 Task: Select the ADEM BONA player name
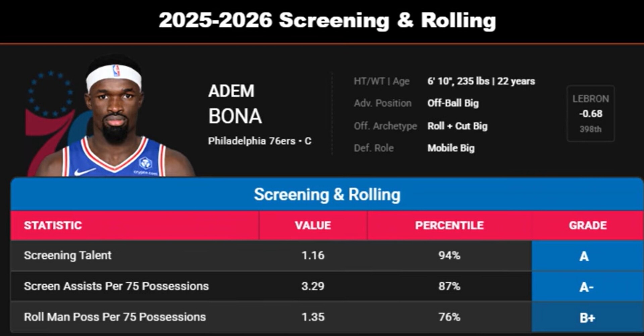pos(235,104)
